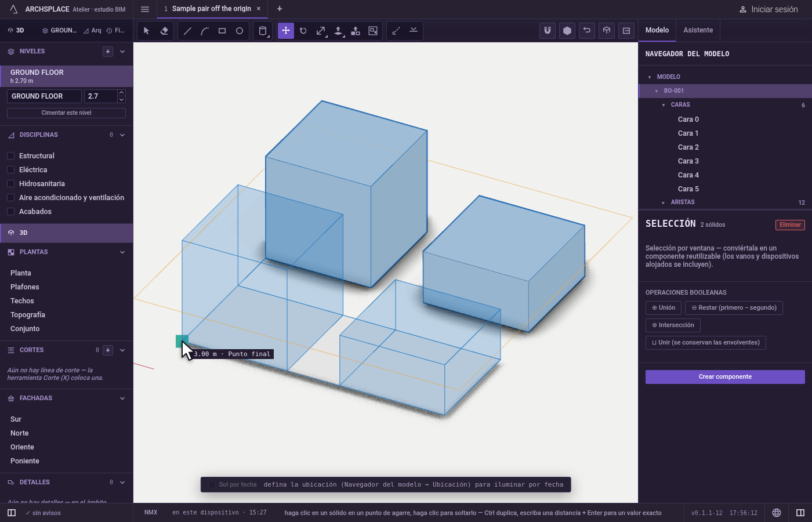Choose the rotate tool
The image size is (812, 522).
click(x=303, y=31)
